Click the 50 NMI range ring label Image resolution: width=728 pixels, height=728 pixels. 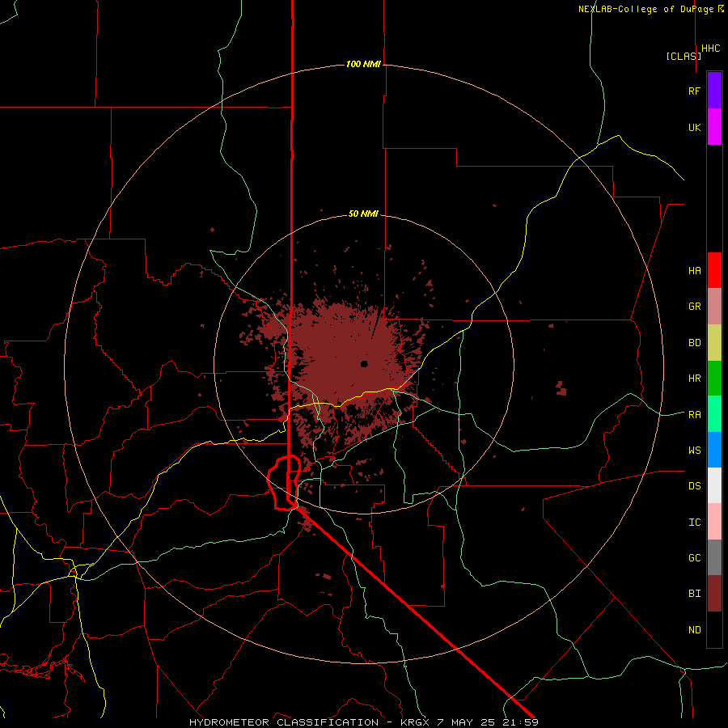[363, 214]
